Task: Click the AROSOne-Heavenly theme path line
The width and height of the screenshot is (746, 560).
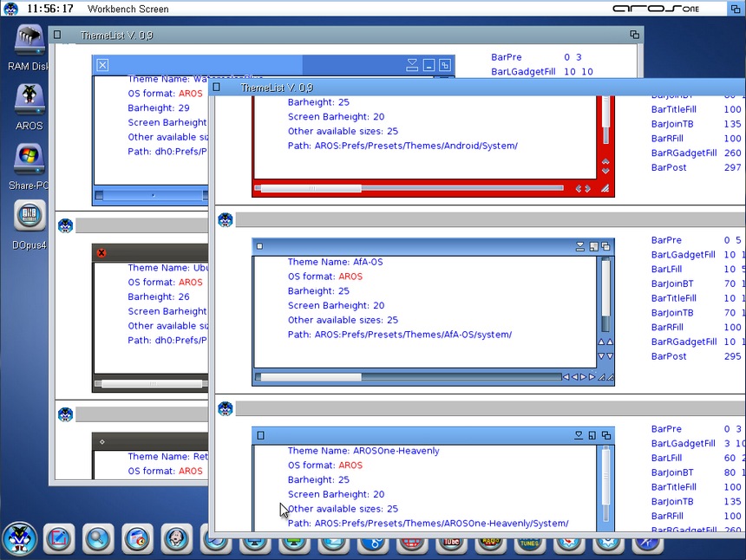Action: pos(429,524)
